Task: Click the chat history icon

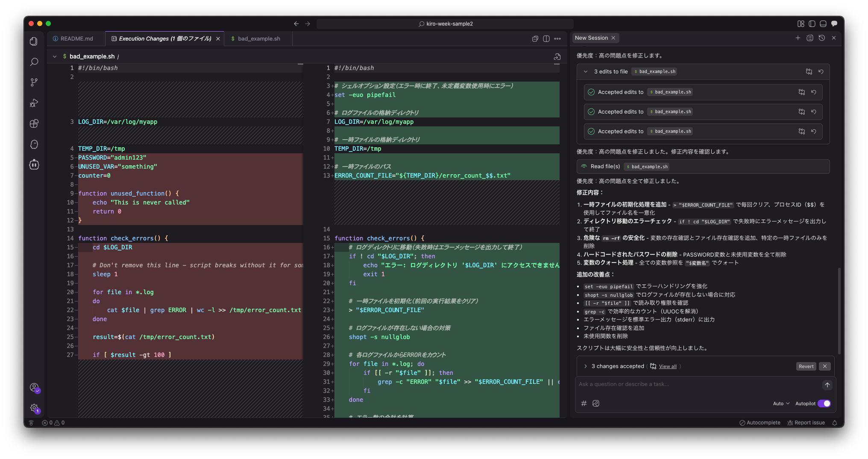Action: tap(821, 38)
